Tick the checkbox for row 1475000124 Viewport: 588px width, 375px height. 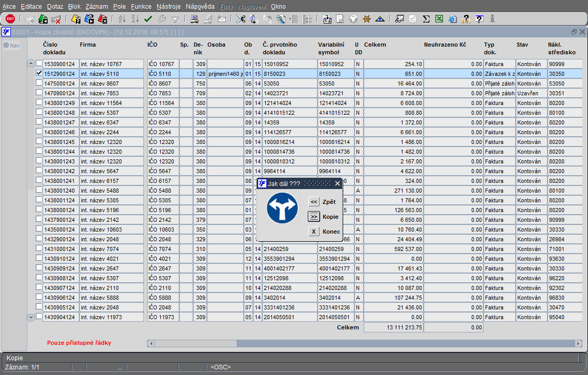click(x=39, y=83)
